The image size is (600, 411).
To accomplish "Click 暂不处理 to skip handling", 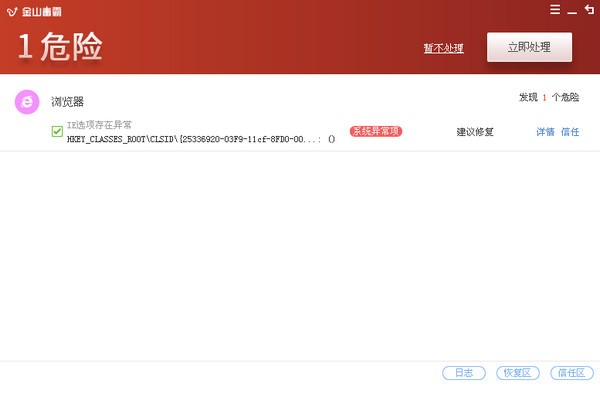I will pyautogui.click(x=443, y=48).
